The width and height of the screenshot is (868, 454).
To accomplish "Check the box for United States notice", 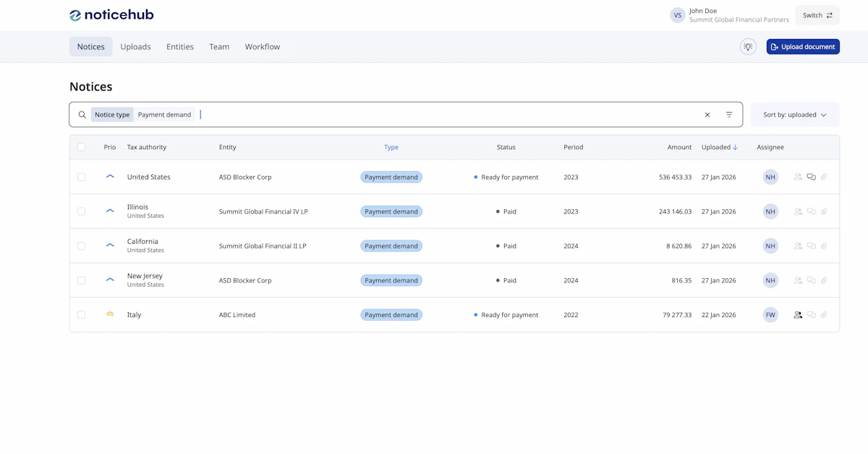I will (81, 177).
